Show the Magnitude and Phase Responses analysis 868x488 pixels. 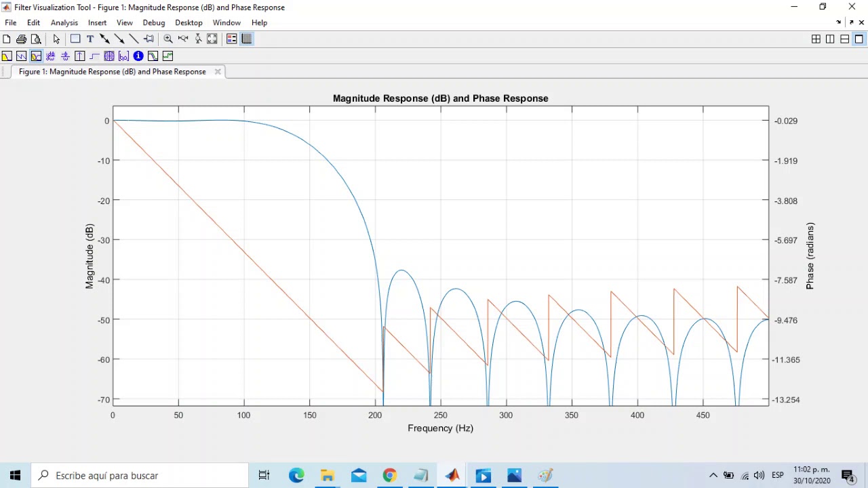pos(36,56)
